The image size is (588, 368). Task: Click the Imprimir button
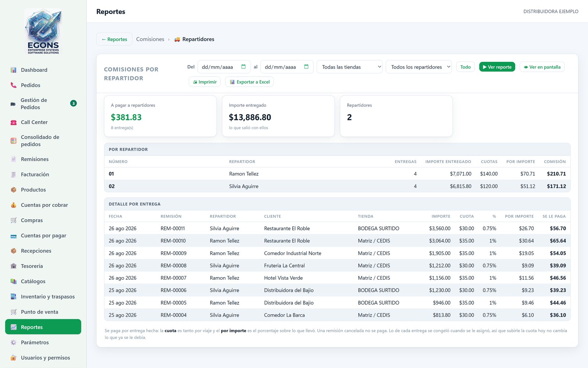click(x=205, y=82)
